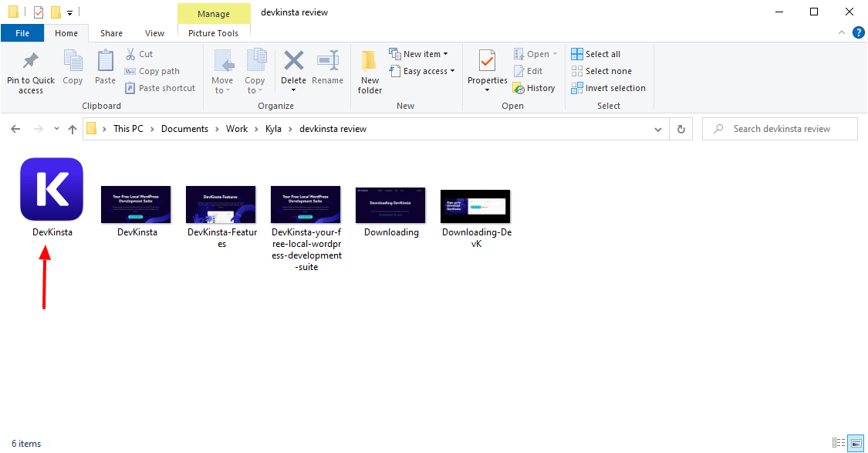Viewport: 868px width, 453px height.
Task: Expand the address bar history dropdown
Action: pos(657,129)
